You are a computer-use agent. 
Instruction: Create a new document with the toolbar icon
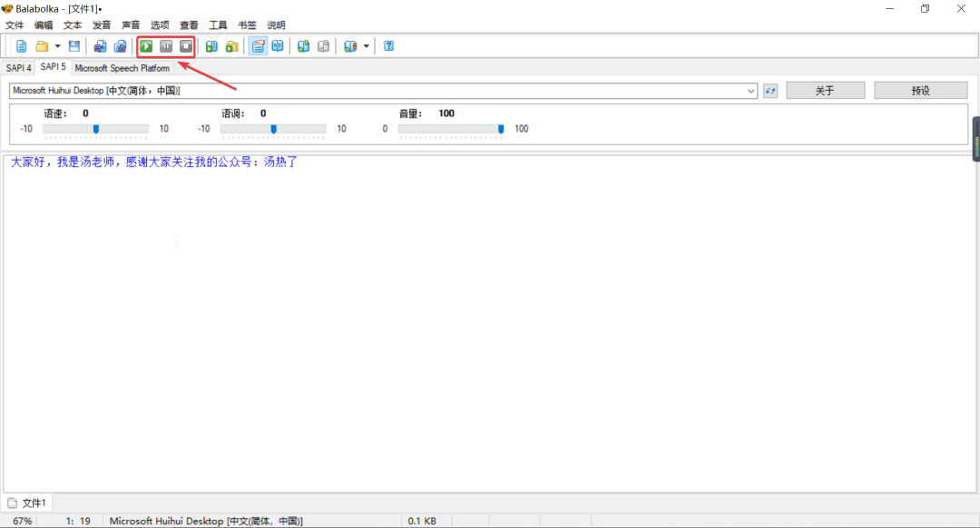[x=21, y=46]
